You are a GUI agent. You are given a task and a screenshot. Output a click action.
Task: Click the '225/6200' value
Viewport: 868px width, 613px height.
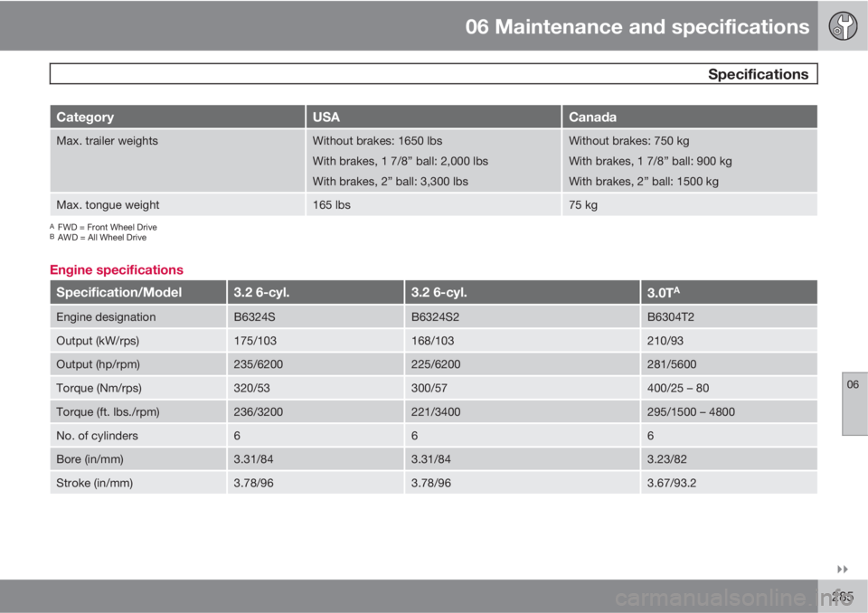[436, 365]
